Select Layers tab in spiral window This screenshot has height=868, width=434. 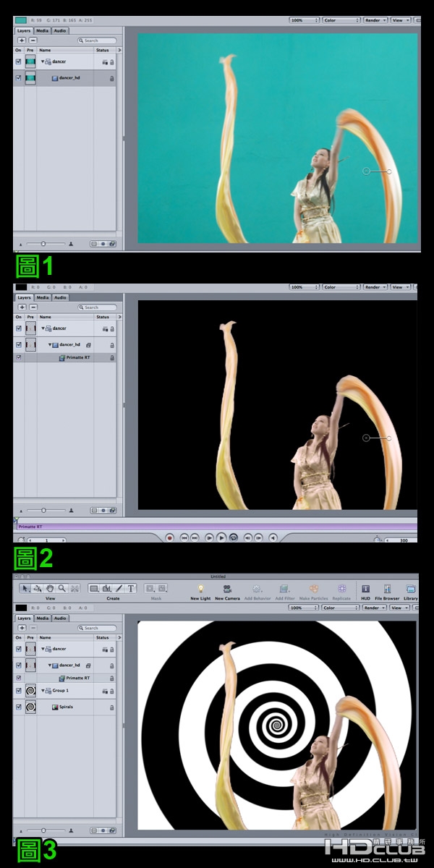coord(25,618)
